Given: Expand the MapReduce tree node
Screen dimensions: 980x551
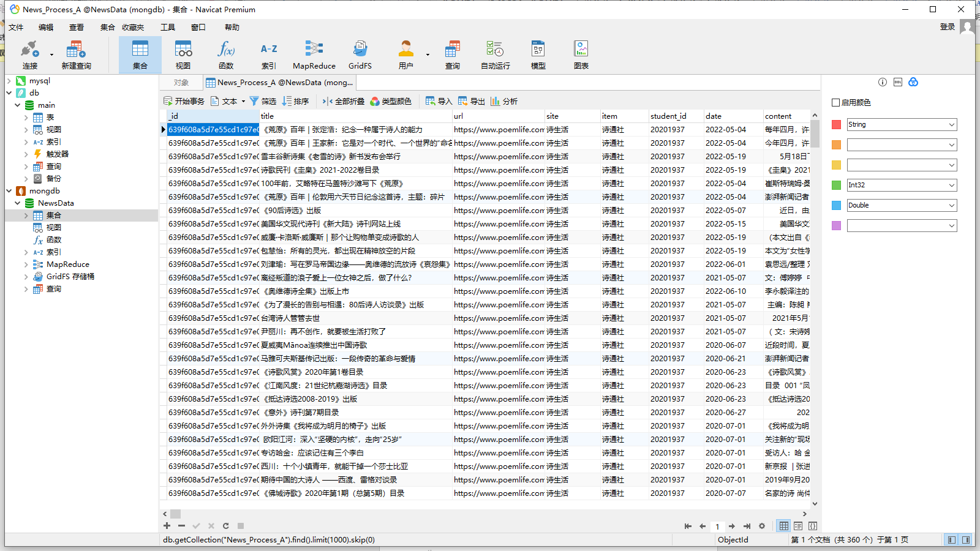Looking at the screenshot, I should [26, 264].
